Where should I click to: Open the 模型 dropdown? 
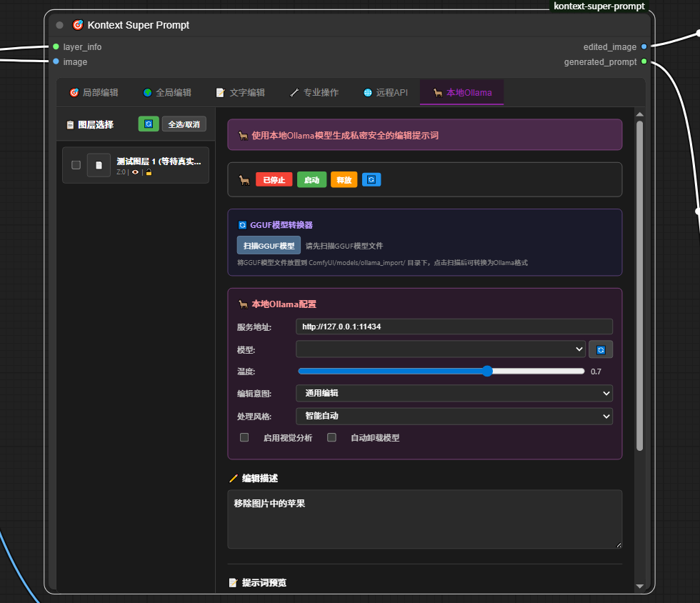click(441, 349)
